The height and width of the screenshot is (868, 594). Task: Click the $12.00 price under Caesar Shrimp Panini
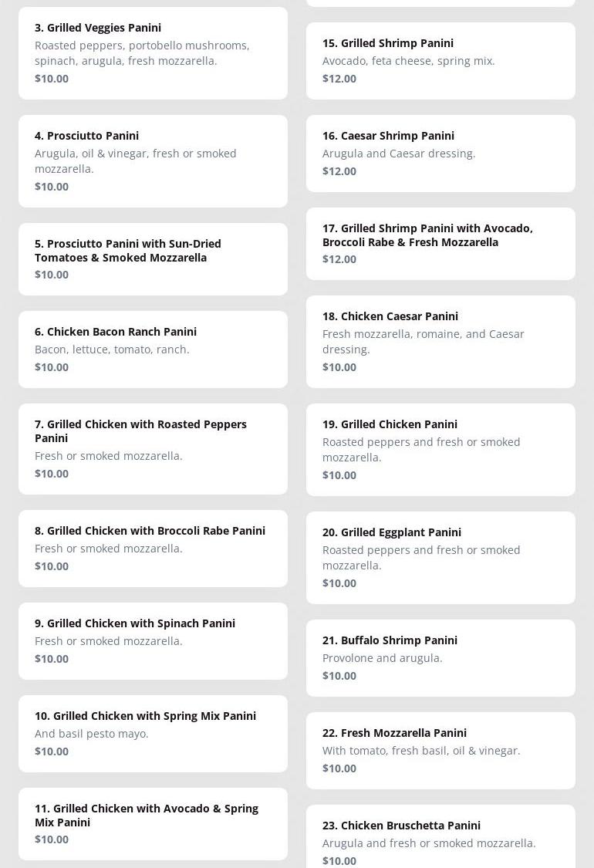pos(339,171)
